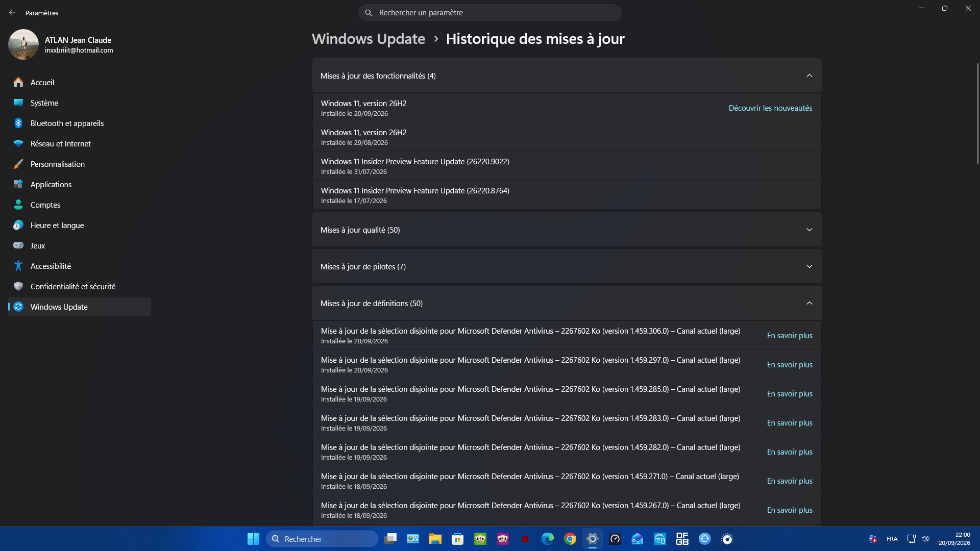Viewport: 980px width, 551px height.
Task: Click the page vertical scrollbar
Action: tap(977, 113)
